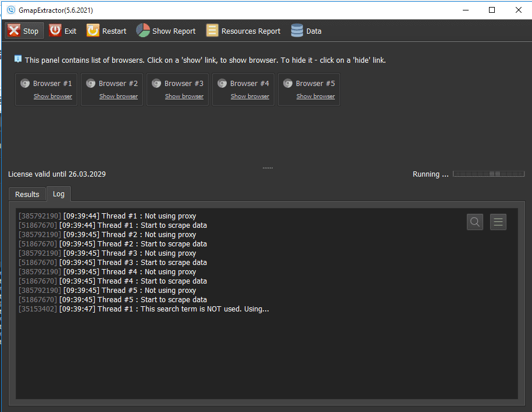The height and width of the screenshot is (412, 532).
Task: Open Show Report pie chart icon
Action: click(x=143, y=31)
